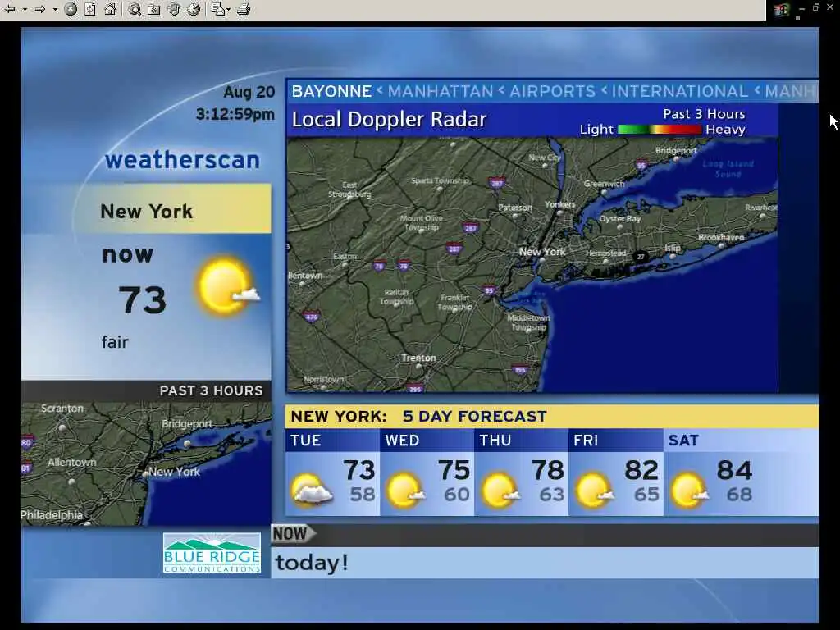Open the Forward history dropdown arrow

click(x=55, y=10)
